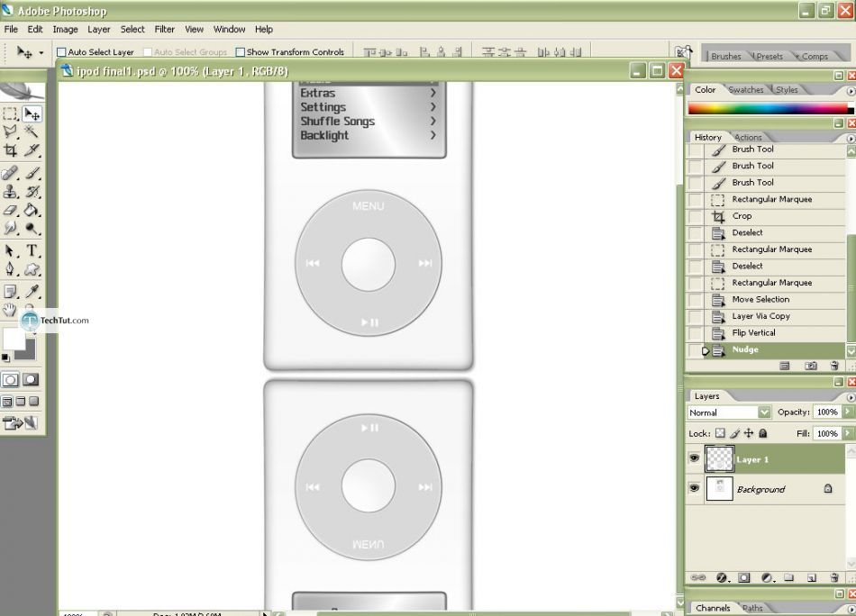Select the Move tool

(32, 114)
